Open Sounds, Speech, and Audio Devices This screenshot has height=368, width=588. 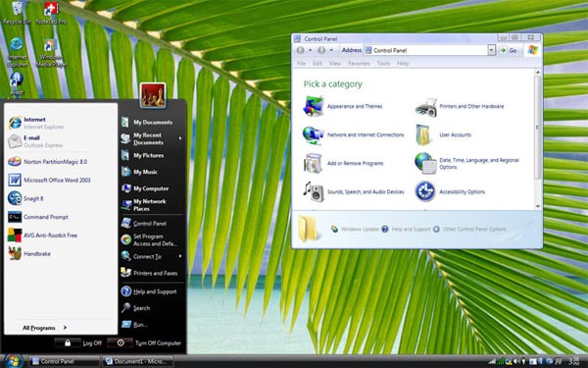coord(353,192)
